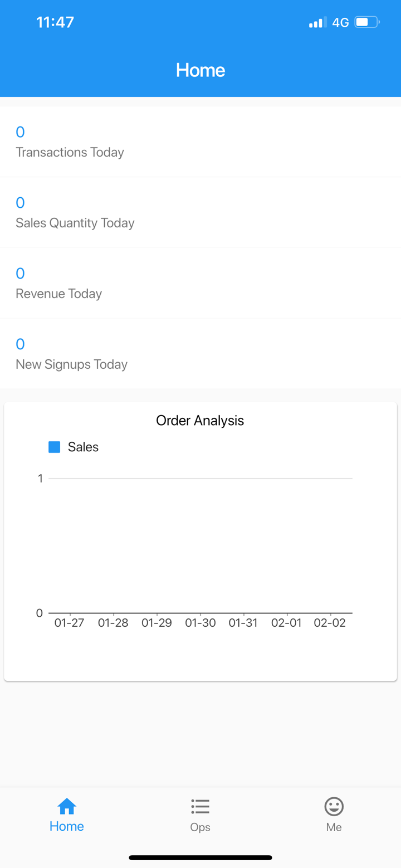401x868 pixels.
Task: Tap the Me smiley face icon
Action: 334,806
